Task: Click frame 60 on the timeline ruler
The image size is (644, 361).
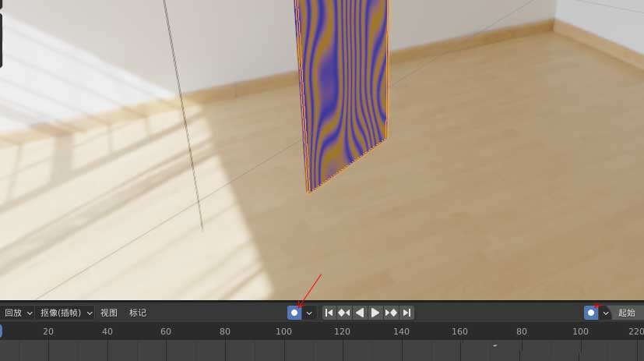Action: tap(166, 331)
